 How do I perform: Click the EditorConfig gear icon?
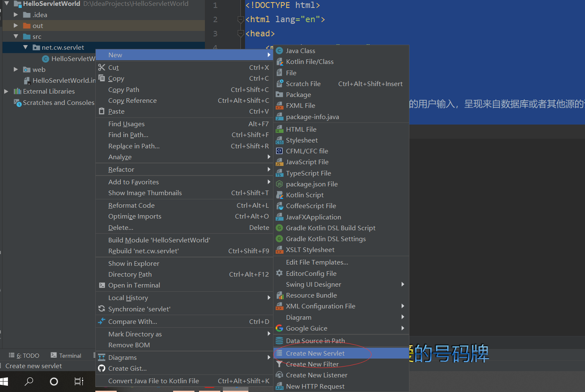280,273
